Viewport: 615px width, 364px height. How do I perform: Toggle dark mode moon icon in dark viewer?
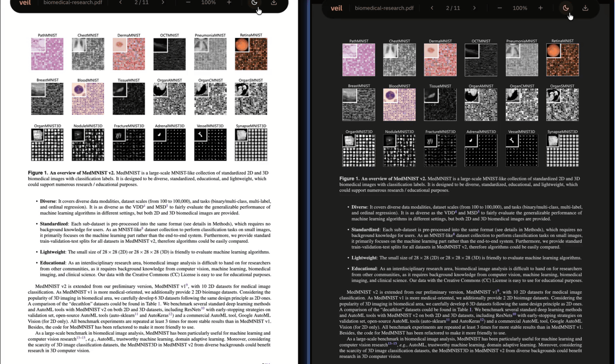point(565,8)
